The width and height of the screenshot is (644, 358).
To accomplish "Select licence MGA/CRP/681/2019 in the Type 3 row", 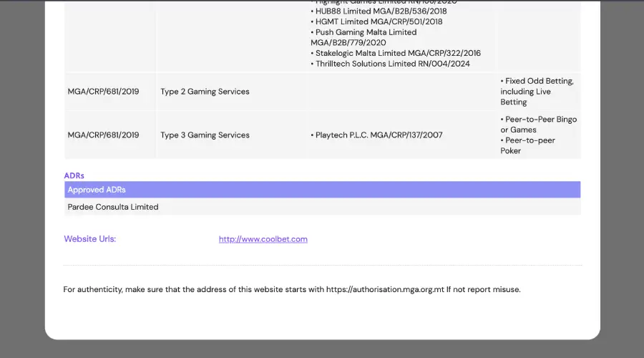I will click(x=104, y=135).
